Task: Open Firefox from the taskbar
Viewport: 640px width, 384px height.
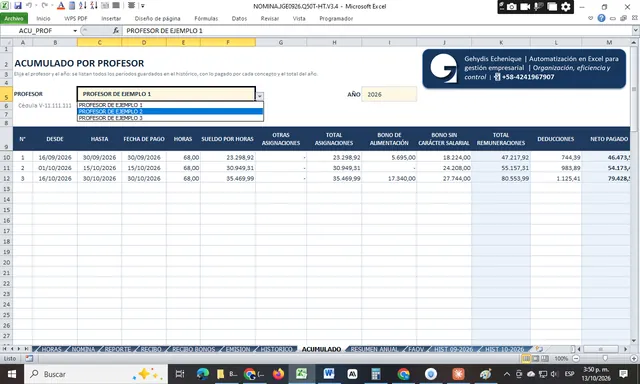Action: (x=278, y=374)
